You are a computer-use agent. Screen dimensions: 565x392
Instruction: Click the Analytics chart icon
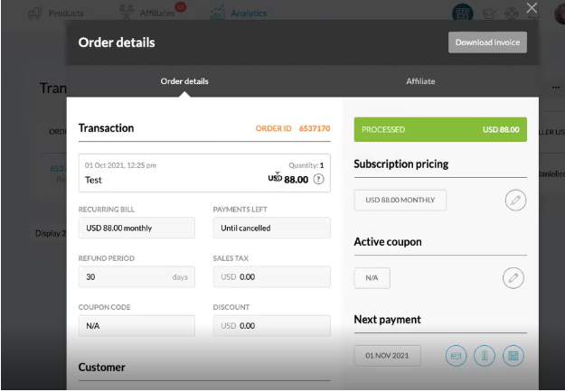click(x=217, y=13)
